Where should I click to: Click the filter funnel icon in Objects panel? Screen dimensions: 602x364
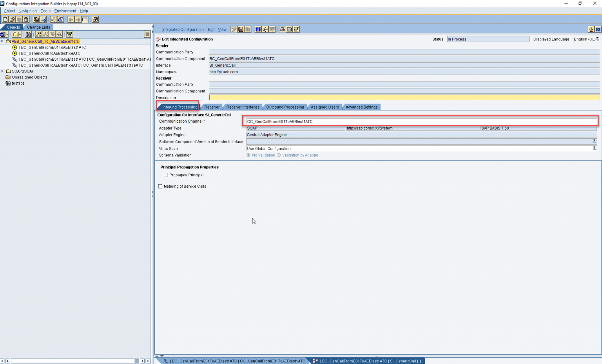tap(69, 34)
